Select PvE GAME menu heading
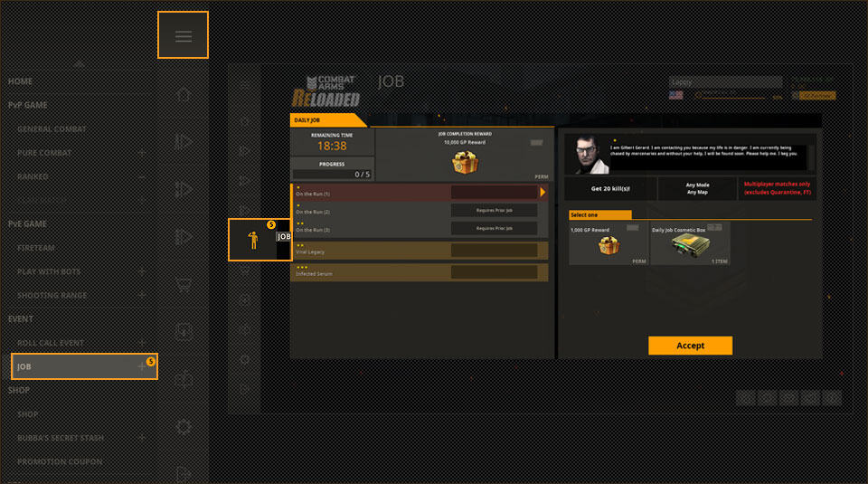Viewport: 868px width, 484px height. click(28, 224)
